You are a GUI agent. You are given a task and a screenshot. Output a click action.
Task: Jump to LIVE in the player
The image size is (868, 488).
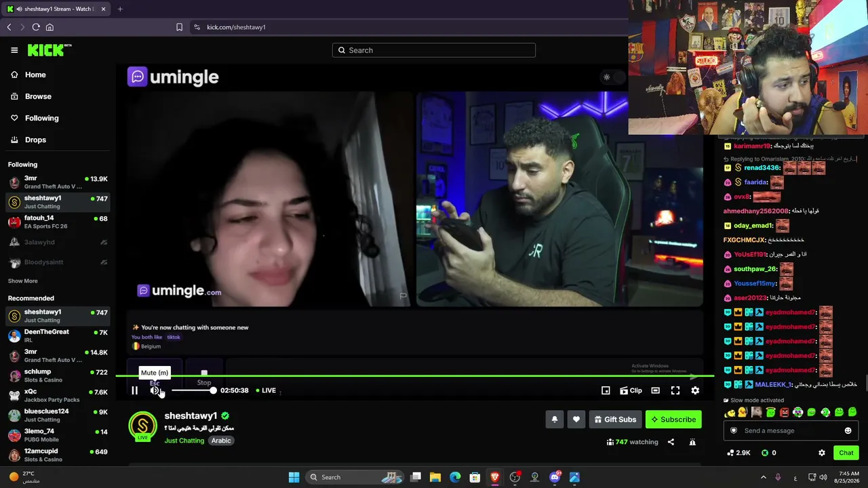(266, 390)
